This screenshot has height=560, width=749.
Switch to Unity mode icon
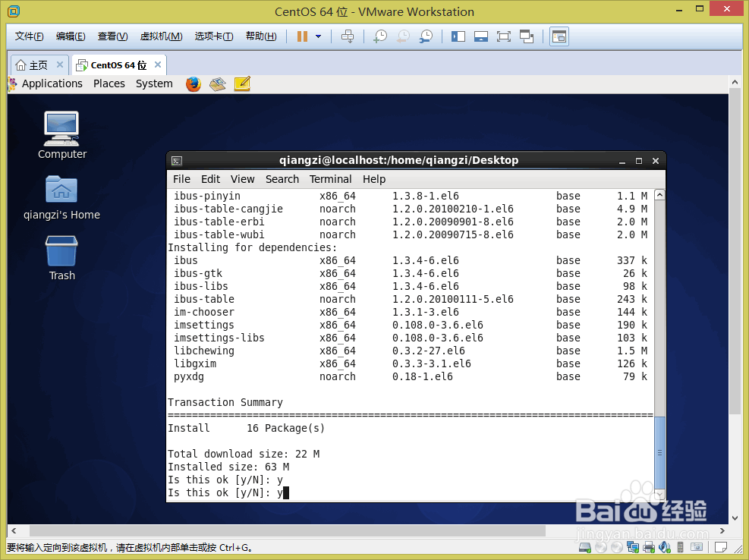tap(527, 36)
